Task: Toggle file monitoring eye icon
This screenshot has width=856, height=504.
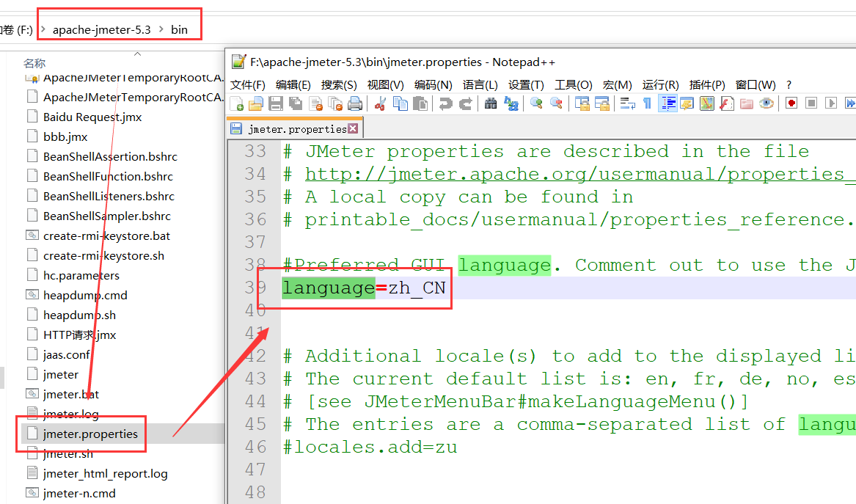Action: click(x=767, y=103)
